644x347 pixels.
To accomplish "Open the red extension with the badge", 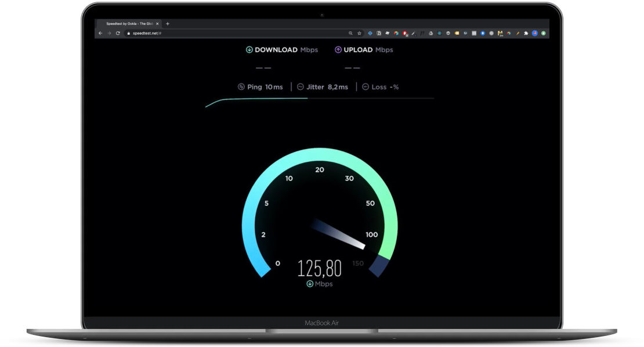I will click(x=406, y=34).
